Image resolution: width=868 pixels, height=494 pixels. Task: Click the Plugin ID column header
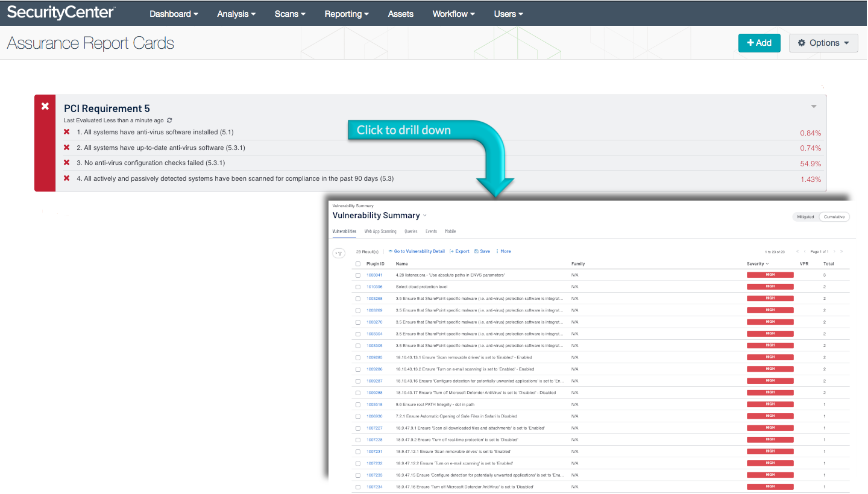coord(376,264)
